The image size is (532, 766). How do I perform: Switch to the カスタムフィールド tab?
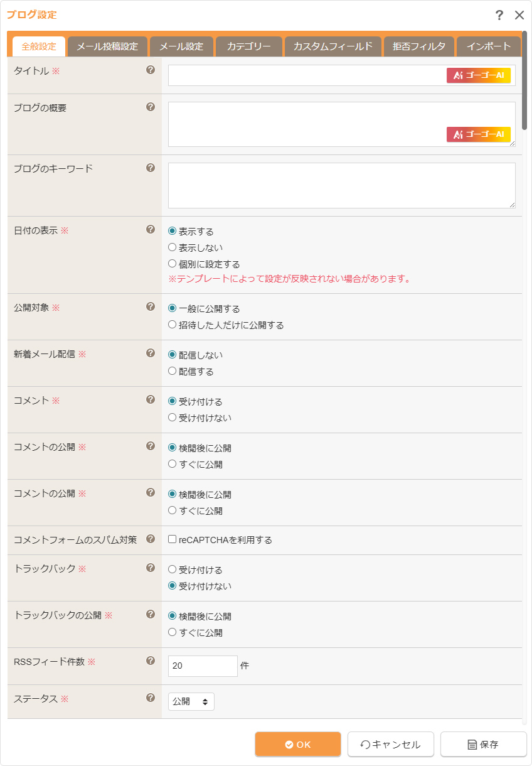[332, 46]
